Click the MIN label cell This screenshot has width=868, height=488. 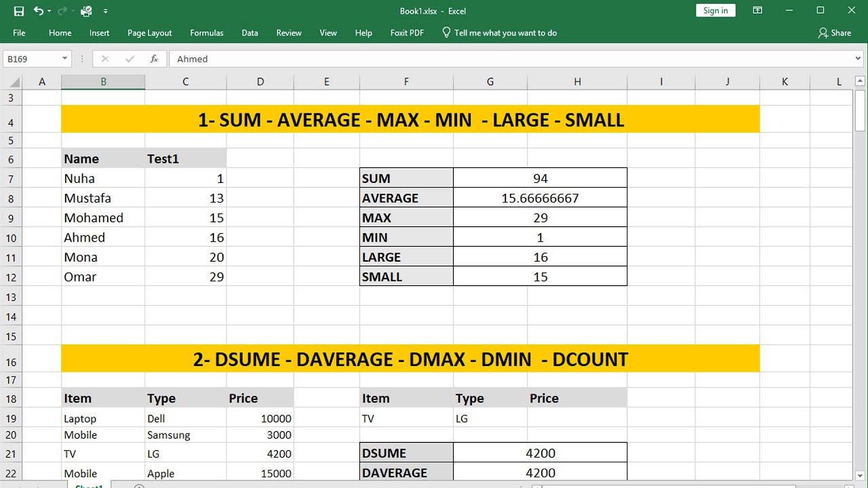[x=406, y=237]
